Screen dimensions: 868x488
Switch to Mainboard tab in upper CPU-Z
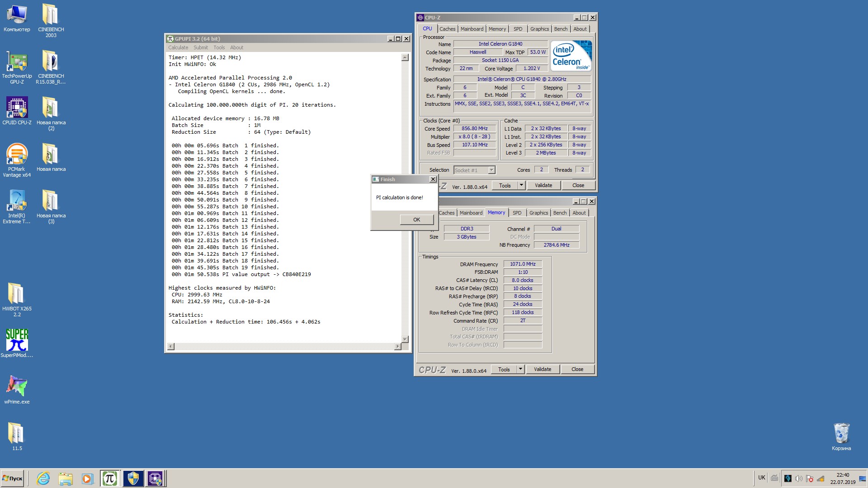click(472, 29)
